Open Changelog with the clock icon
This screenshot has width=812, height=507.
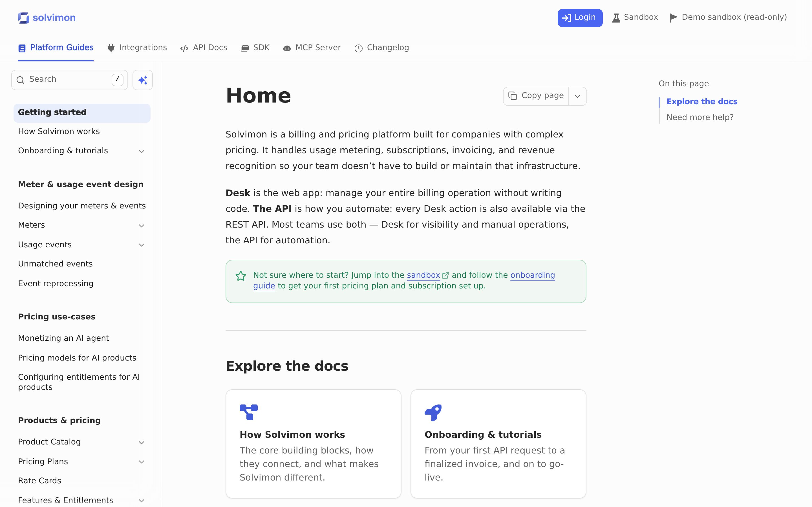click(x=358, y=48)
